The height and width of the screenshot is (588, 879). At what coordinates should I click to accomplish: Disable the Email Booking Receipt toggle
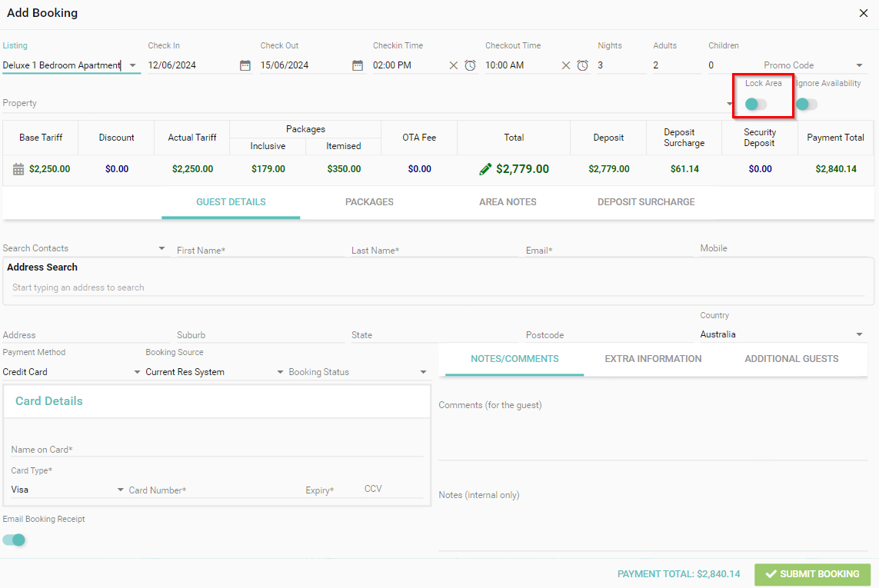pos(14,540)
